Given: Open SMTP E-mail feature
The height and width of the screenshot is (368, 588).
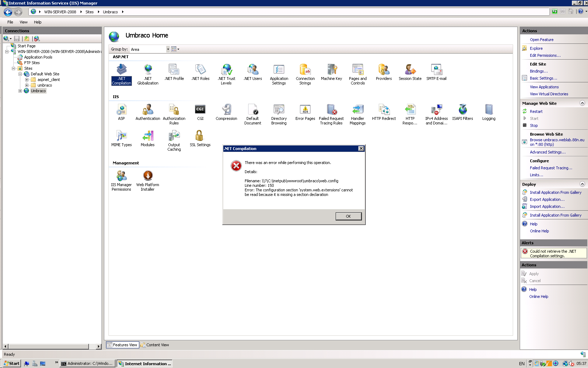Looking at the screenshot, I should click(x=436, y=72).
